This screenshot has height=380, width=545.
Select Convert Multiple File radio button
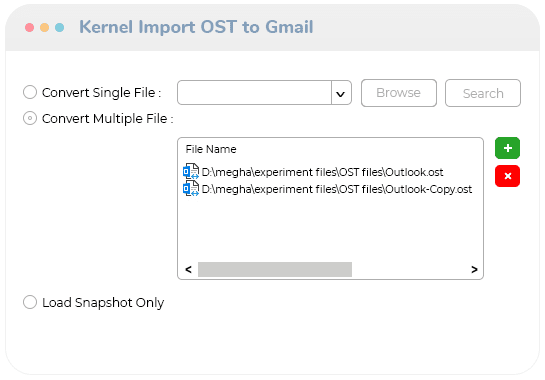click(30, 118)
